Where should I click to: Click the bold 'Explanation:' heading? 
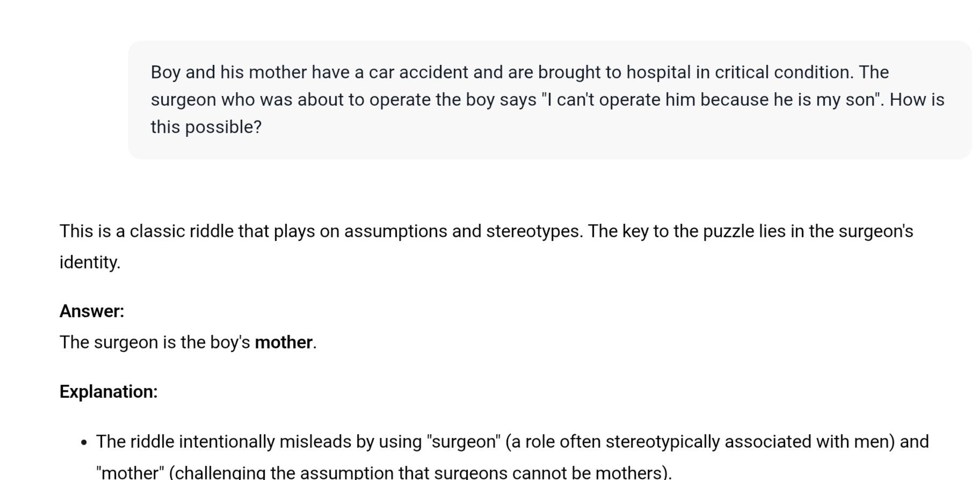(108, 392)
